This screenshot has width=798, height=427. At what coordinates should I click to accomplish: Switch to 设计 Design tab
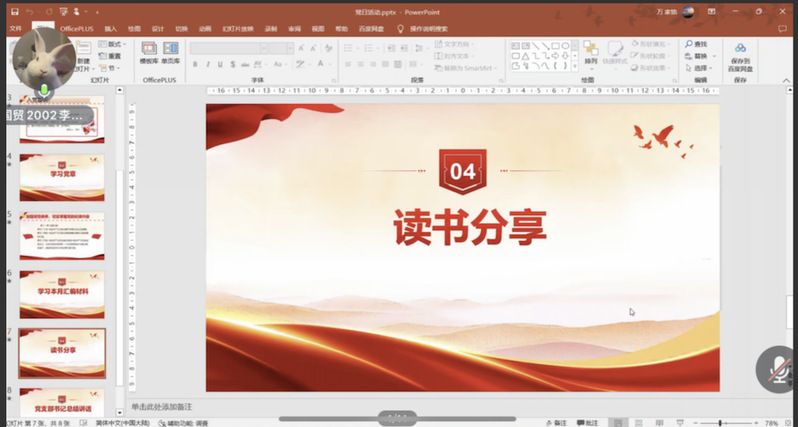(x=158, y=29)
